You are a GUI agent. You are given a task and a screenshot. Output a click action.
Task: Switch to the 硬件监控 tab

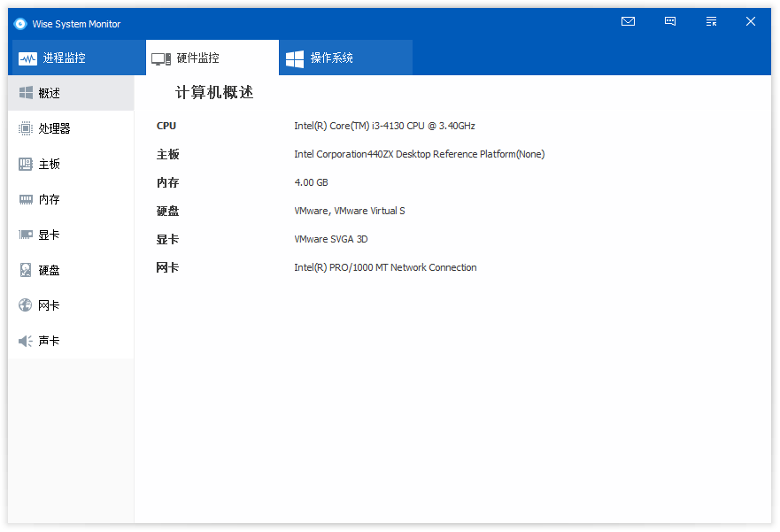(212, 58)
